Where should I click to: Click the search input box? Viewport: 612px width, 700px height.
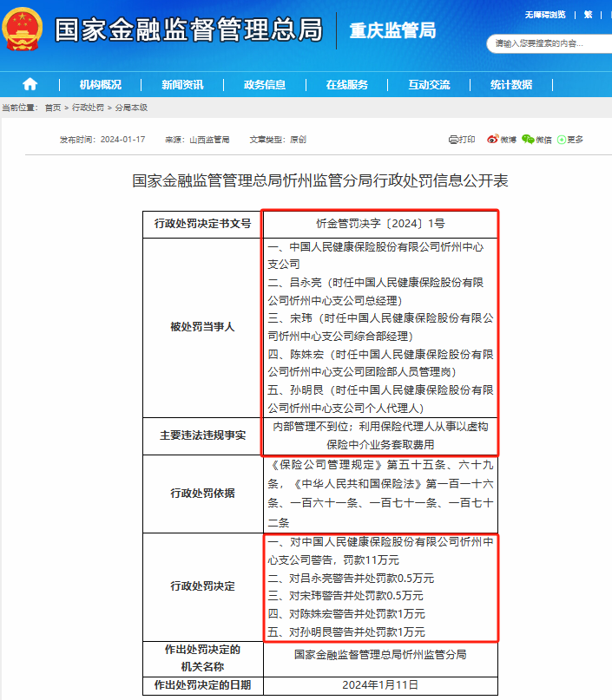click(x=545, y=42)
